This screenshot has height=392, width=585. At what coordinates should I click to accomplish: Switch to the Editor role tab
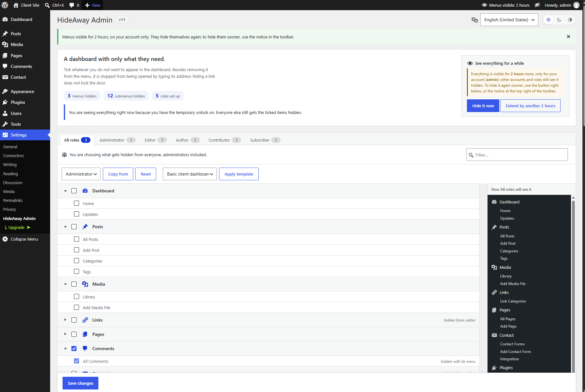tap(155, 140)
